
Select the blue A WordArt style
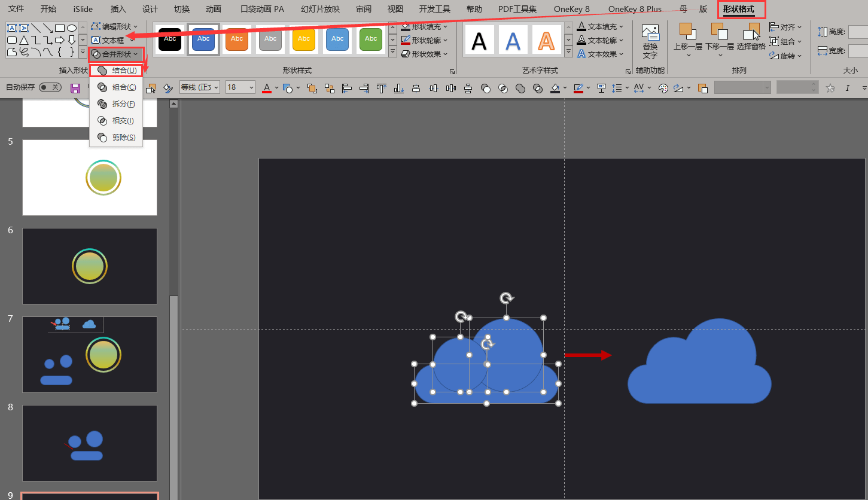[x=513, y=40]
